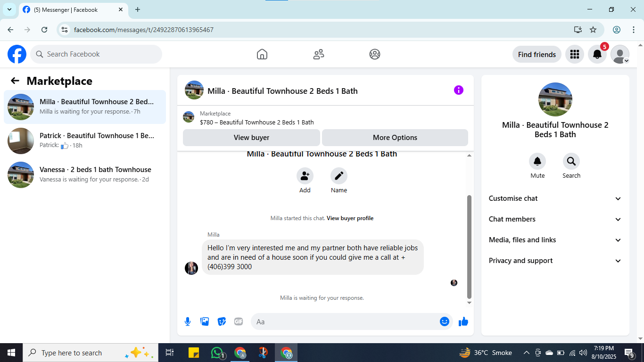Go to Facebook Home icon
This screenshot has width=644, height=362.
tap(262, 54)
